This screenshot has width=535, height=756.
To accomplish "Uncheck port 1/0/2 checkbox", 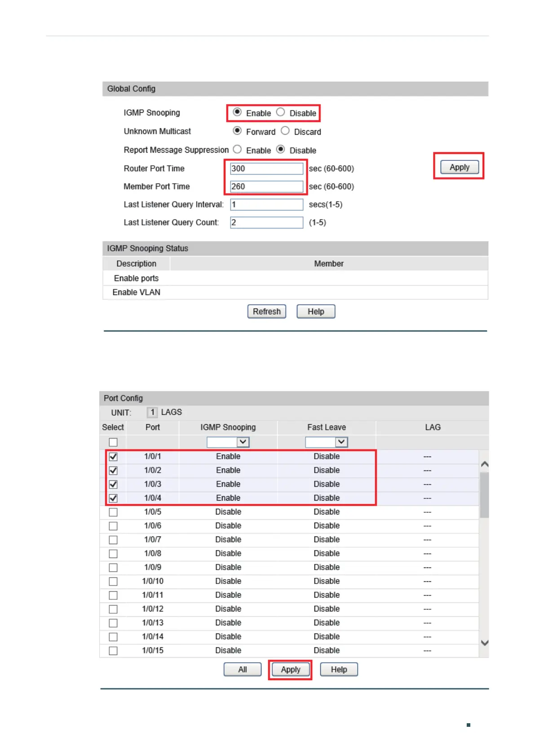I will pyautogui.click(x=113, y=470).
